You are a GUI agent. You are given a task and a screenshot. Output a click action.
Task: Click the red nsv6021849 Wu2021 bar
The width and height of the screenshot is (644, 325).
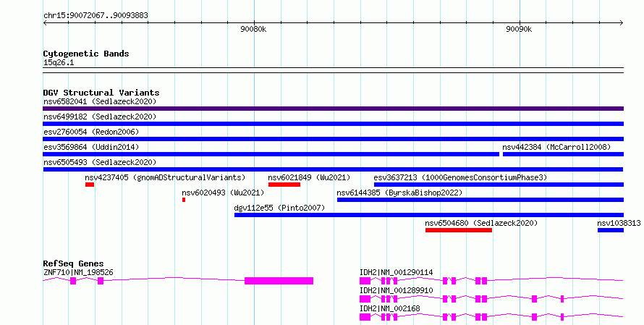(284, 185)
